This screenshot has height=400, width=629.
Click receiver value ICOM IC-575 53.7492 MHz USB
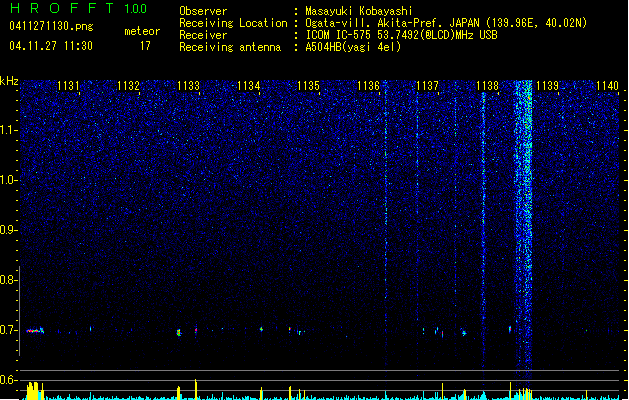click(x=402, y=35)
